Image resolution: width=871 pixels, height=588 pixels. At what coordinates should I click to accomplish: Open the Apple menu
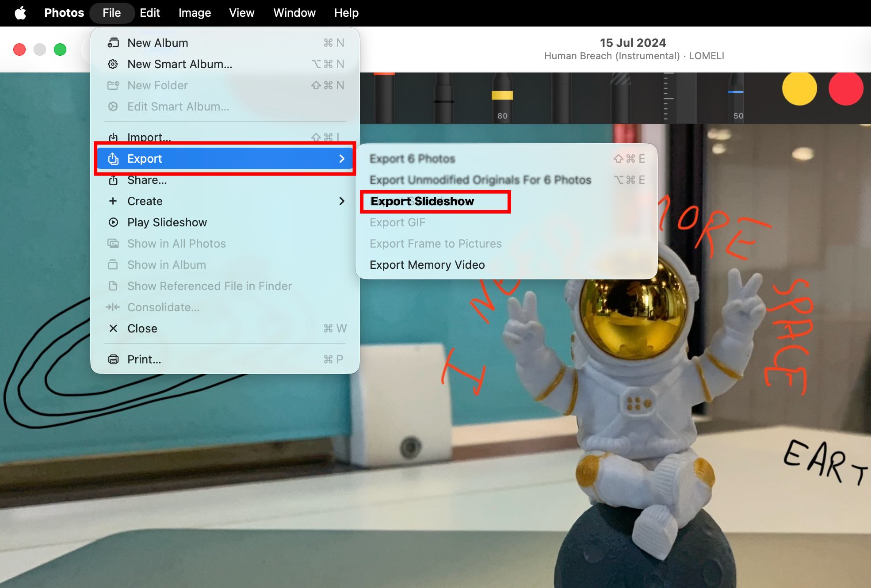pyautogui.click(x=20, y=13)
